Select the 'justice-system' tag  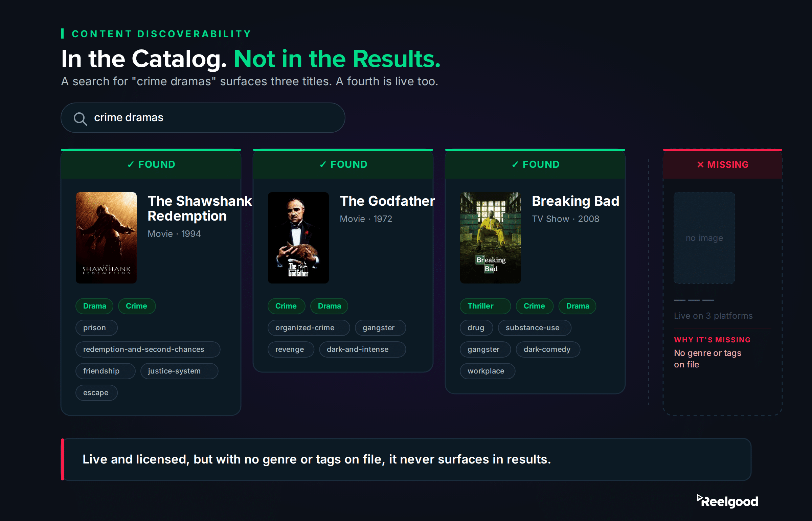[x=179, y=371]
